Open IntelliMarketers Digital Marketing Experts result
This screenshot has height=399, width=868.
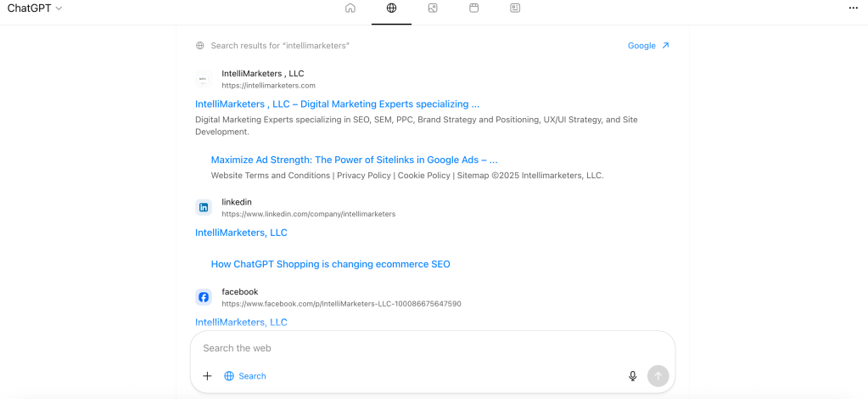pyautogui.click(x=337, y=104)
